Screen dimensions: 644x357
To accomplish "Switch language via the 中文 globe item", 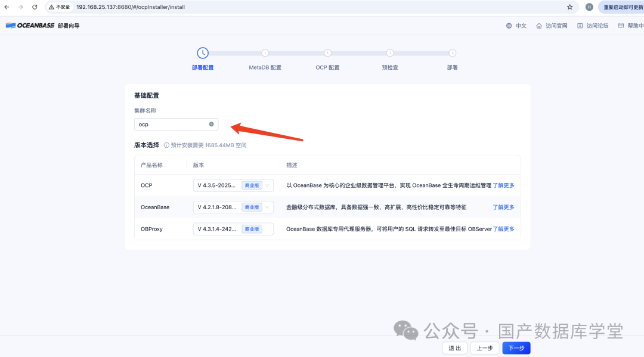I will click(516, 26).
